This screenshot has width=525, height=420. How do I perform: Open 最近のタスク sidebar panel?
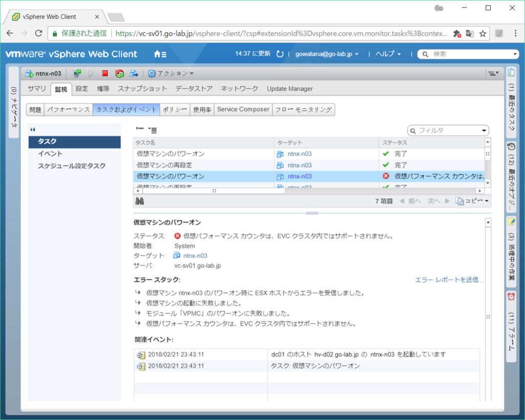coord(511,102)
